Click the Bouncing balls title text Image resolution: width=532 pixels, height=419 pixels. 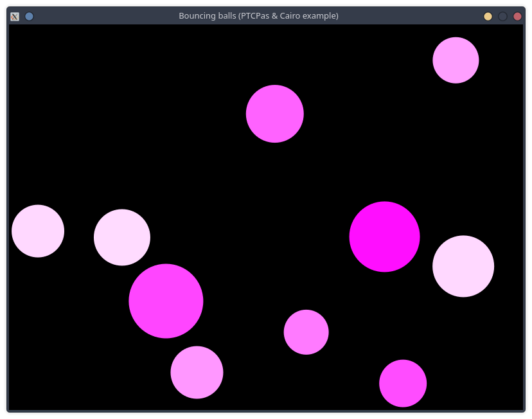pos(258,15)
